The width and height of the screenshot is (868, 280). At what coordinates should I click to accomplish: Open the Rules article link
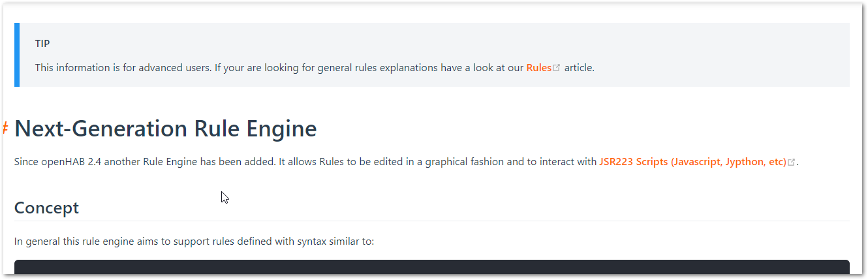click(x=538, y=68)
